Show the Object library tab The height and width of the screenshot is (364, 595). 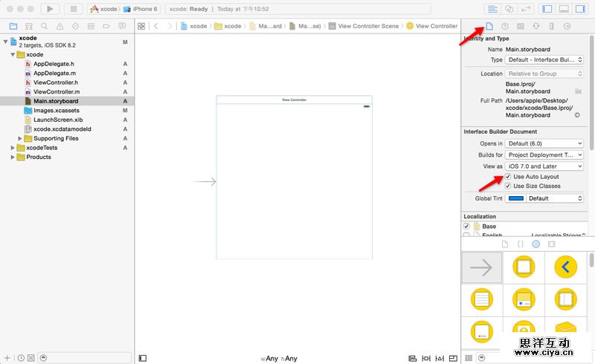click(535, 244)
